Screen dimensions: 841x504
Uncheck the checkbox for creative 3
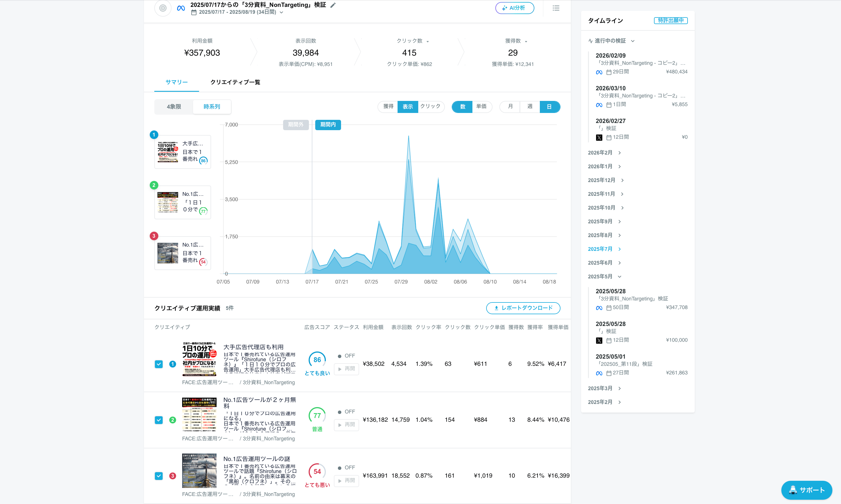point(159,476)
